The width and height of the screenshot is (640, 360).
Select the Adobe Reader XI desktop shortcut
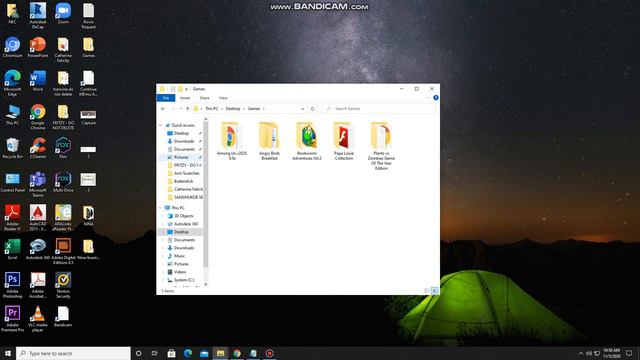coord(12,218)
